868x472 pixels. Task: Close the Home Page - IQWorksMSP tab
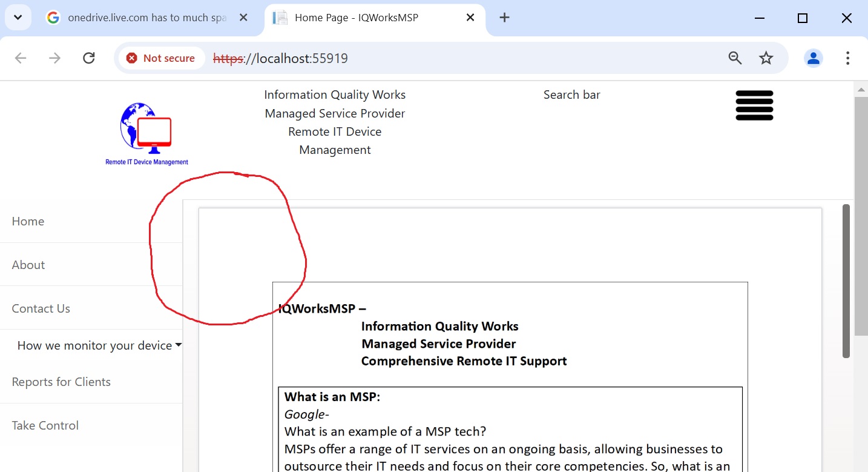point(470,18)
